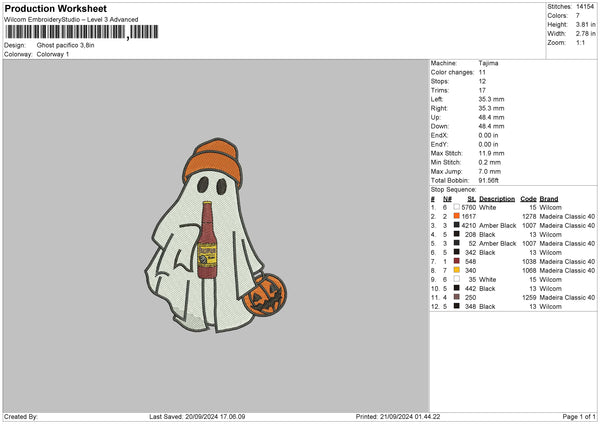Click the 'Code' column header
The width and height of the screenshot is (600, 424).
coord(528,199)
